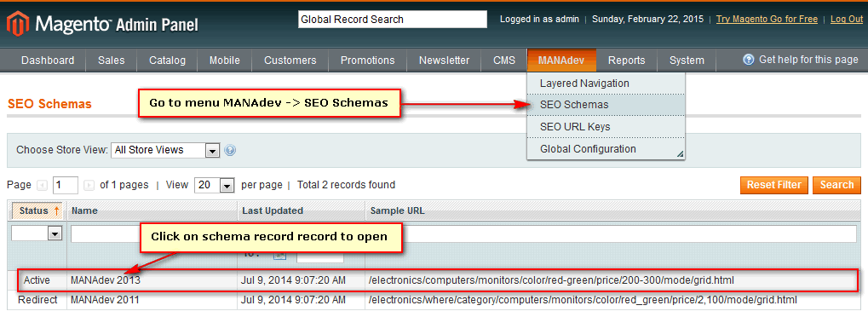Open the Promotions menu
This screenshot has height=317, width=868.
coord(368,61)
